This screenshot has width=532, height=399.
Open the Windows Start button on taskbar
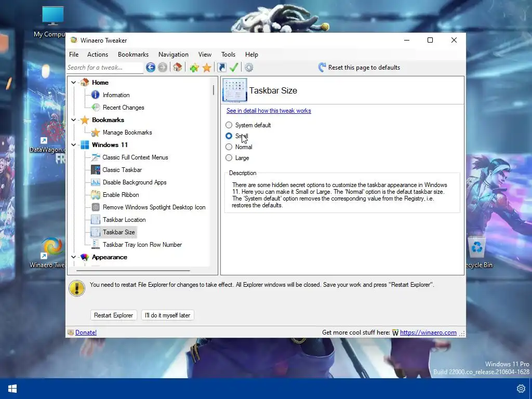click(x=12, y=389)
